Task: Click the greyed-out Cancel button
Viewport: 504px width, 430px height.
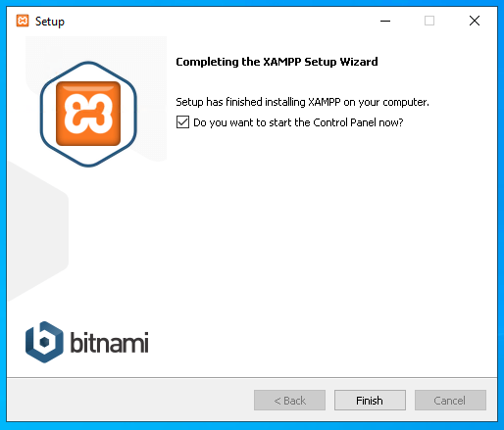Action: [x=450, y=400]
